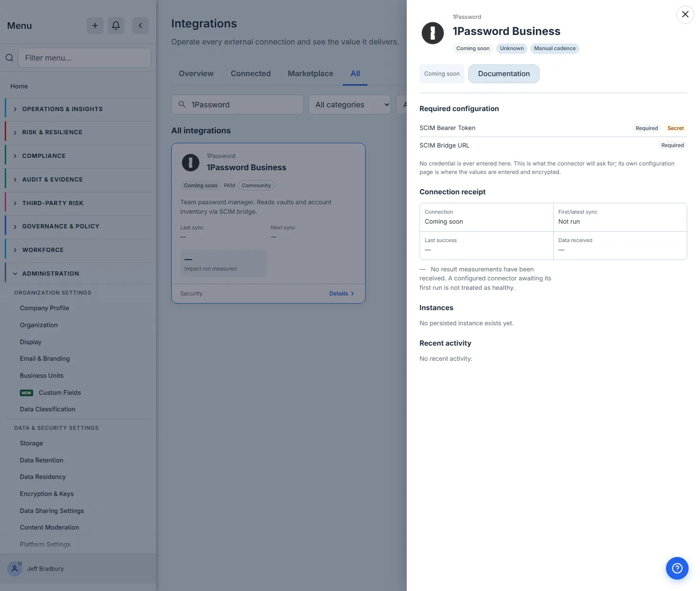Image resolution: width=700 pixels, height=591 pixels.
Task: Click the Coming soon tag in panel header
Action: (473, 49)
